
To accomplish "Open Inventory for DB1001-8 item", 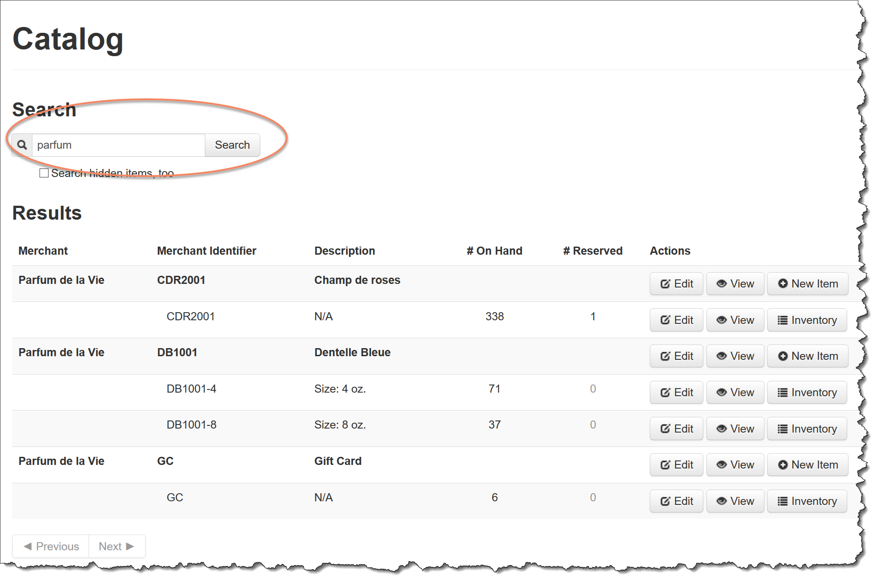I will [x=807, y=429].
